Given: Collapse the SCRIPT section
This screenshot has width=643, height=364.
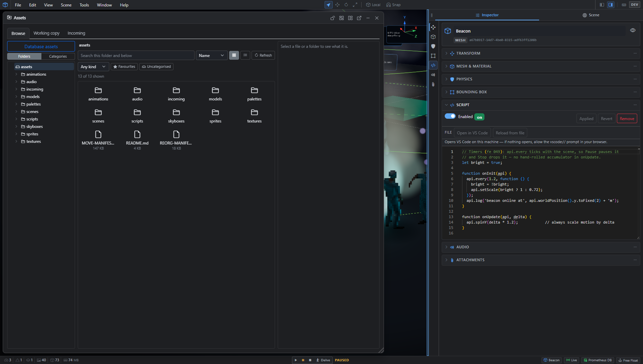Looking at the screenshot, I should 541,105.
